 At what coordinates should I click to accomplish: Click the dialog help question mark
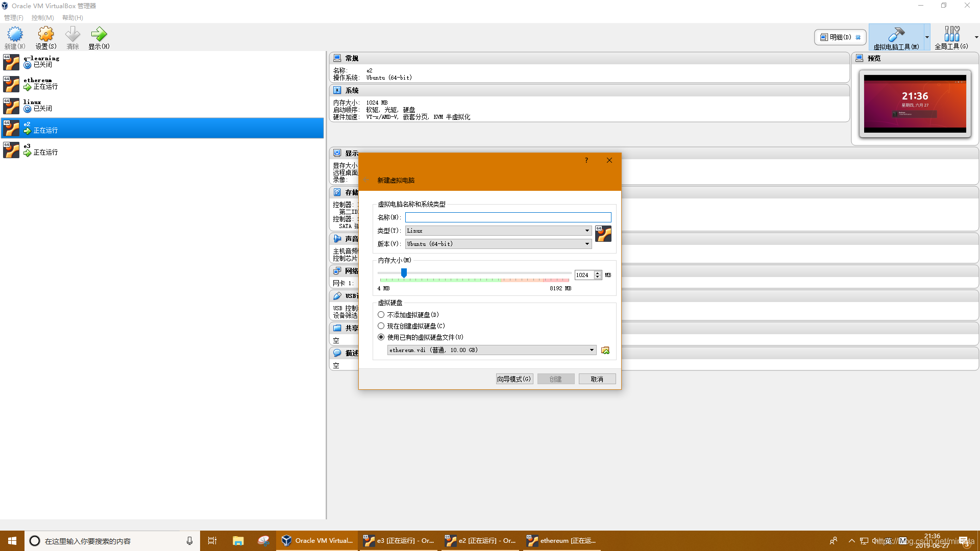[586, 160]
